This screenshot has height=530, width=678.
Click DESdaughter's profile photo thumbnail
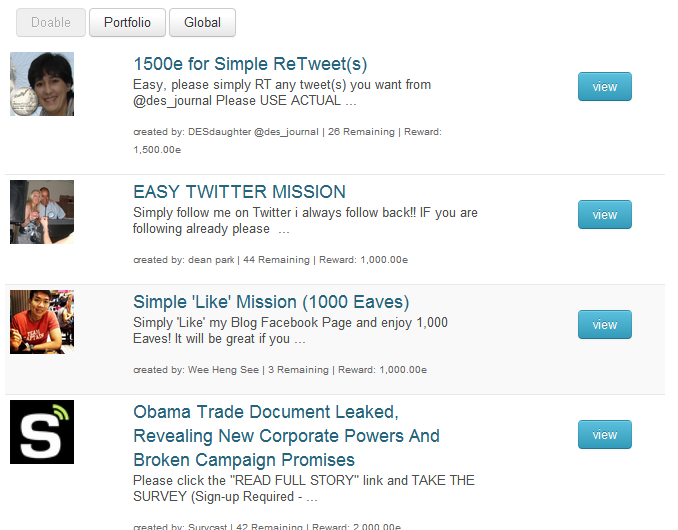click(x=42, y=84)
